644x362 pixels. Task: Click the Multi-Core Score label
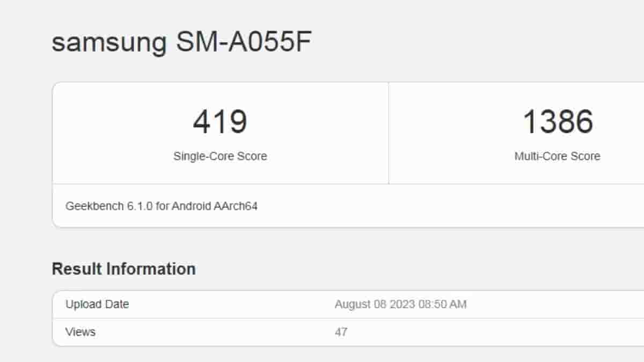click(557, 156)
